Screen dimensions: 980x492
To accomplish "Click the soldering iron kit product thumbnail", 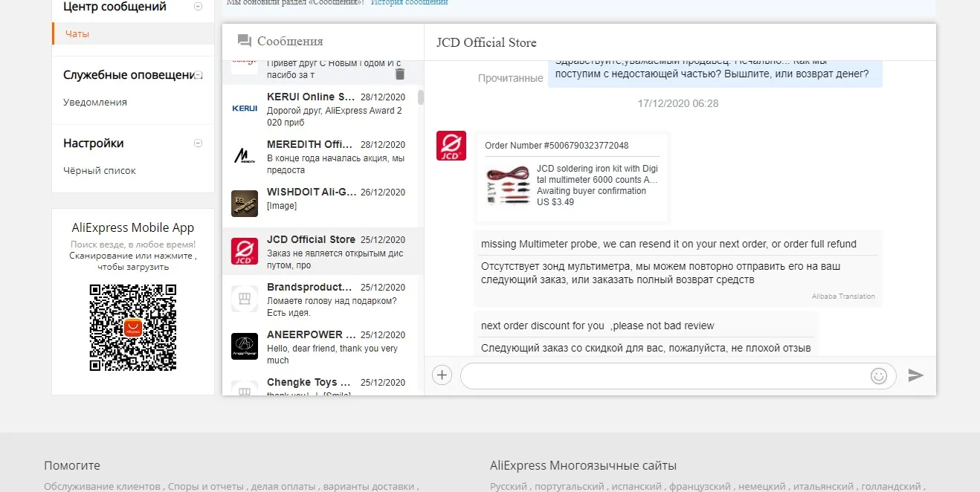I will (x=508, y=186).
